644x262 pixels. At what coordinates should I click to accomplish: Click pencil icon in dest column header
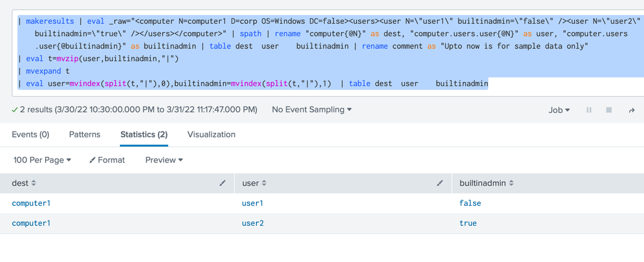click(x=222, y=183)
